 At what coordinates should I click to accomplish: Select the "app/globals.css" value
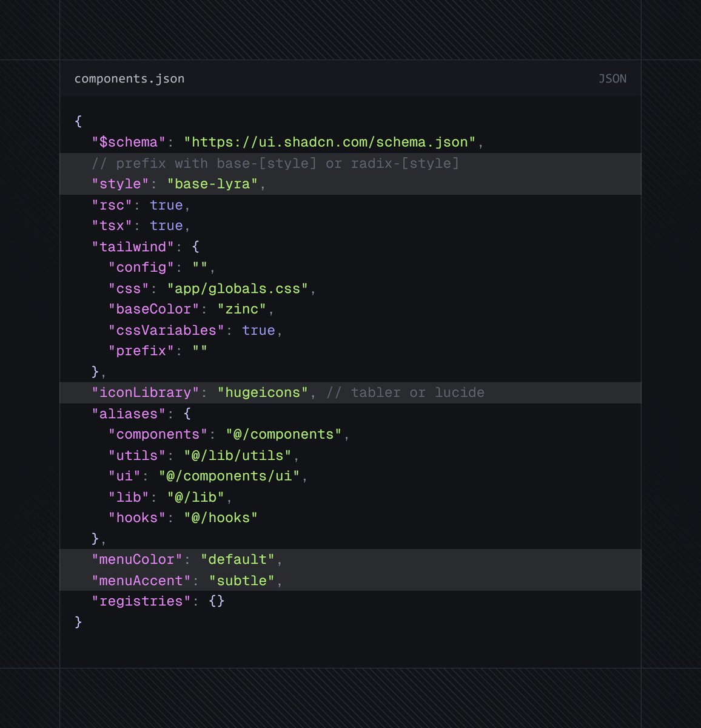coord(238,289)
